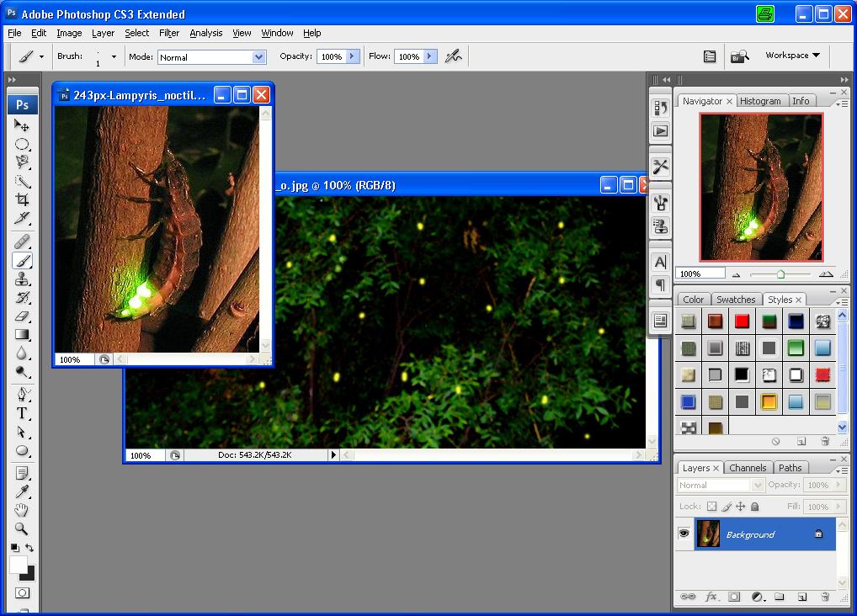This screenshot has height=616, width=857.
Task: Select the Zoom magnifier tool
Action: tap(23, 529)
